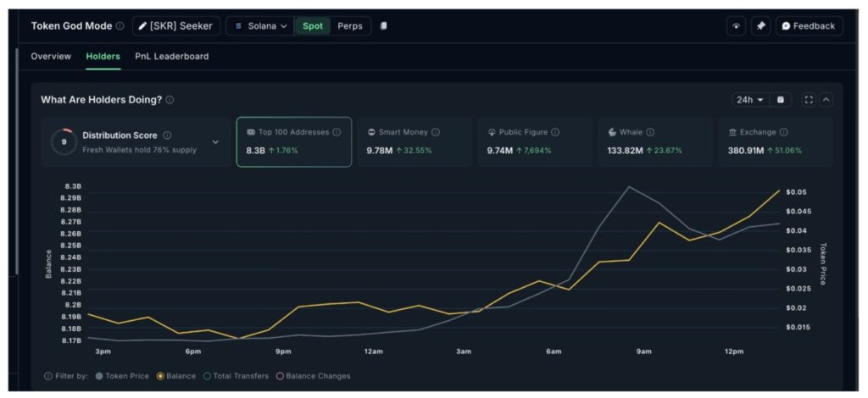868x398 pixels.
Task: Toggle the Token Price chart filter
Action: tap(124, 376)
